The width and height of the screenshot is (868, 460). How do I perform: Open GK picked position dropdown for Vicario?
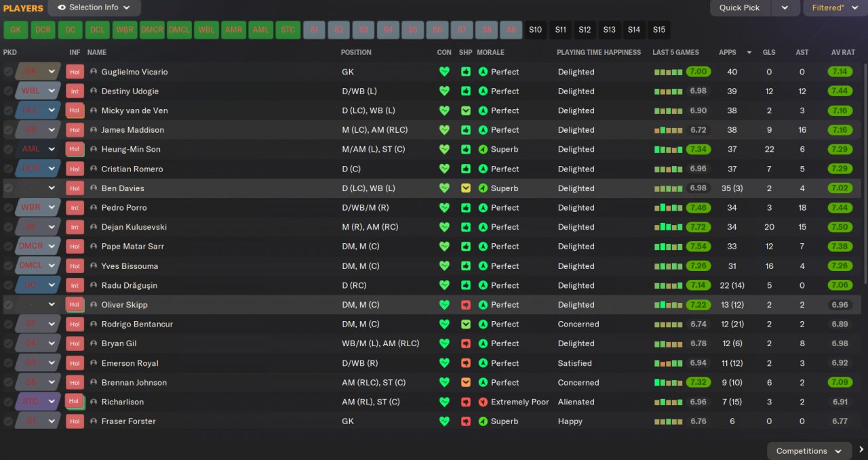coord(38,72)
